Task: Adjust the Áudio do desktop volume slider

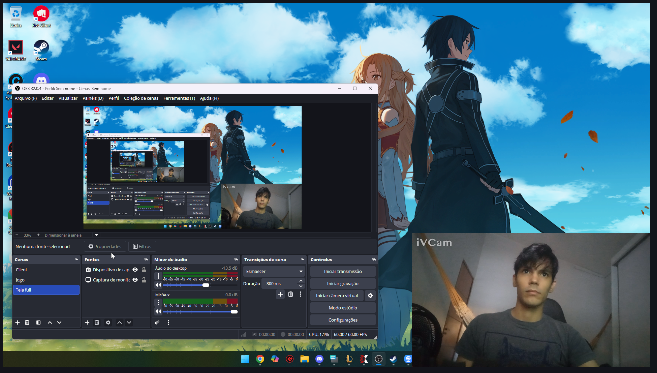Action: click(x=200, y=285)
